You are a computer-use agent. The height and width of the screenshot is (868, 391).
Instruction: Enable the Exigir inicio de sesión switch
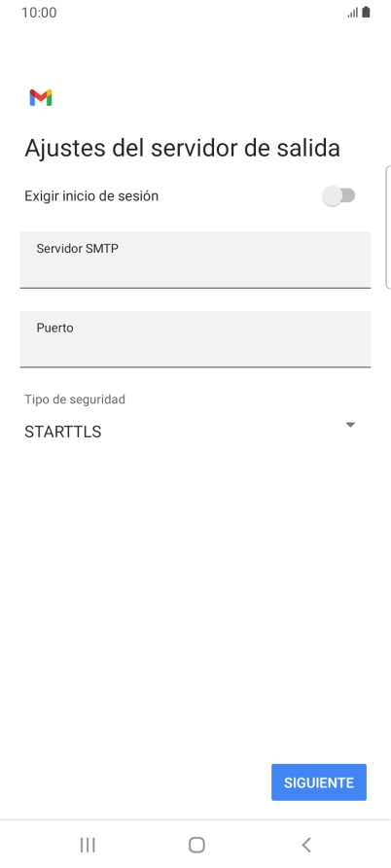click(x=338, y=196)
